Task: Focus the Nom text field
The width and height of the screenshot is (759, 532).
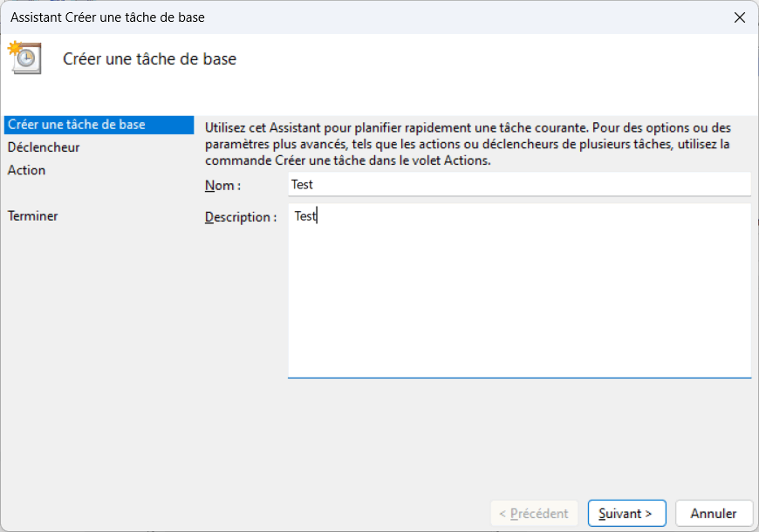Action: click(519, 184)
